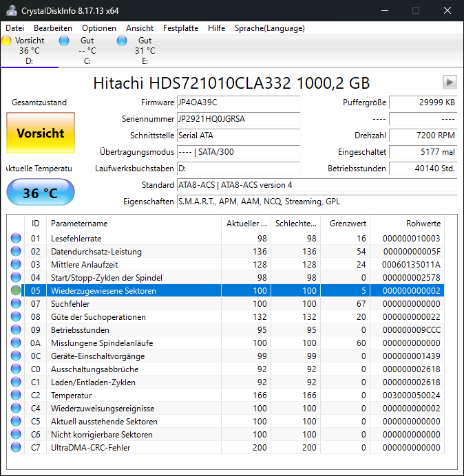The height and width of the screenshot is (476, 464).
Task: Go to next disk with the arrow button
Action: click(x=450, y=83)
